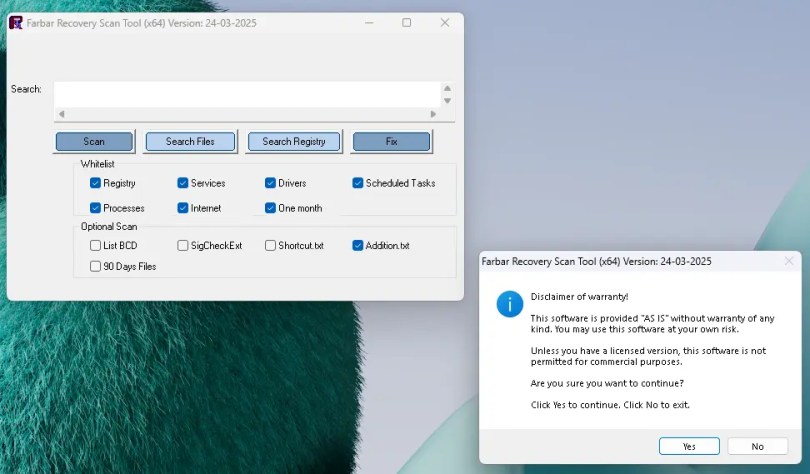The width and height of the screenshot is (810, 474).
Task: Uncheck the Addition.txt option
Action: (x=357, y=245)
